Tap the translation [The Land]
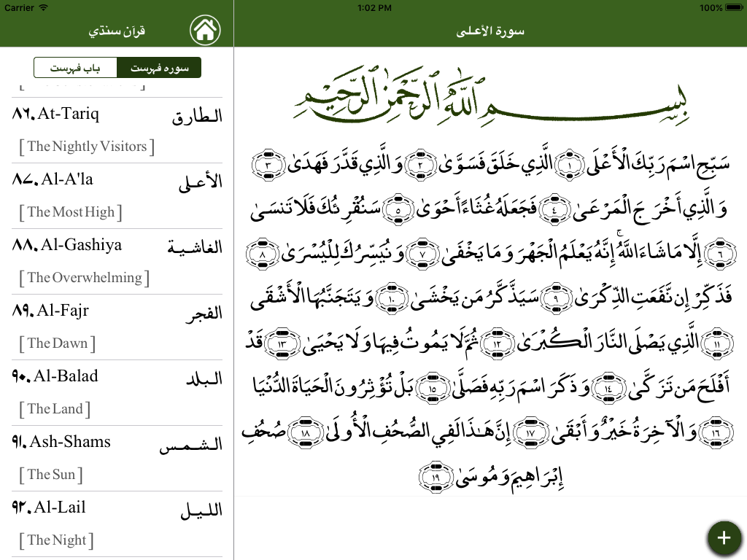This screenshot has width=747, height=560. click(x=55, y=410)
